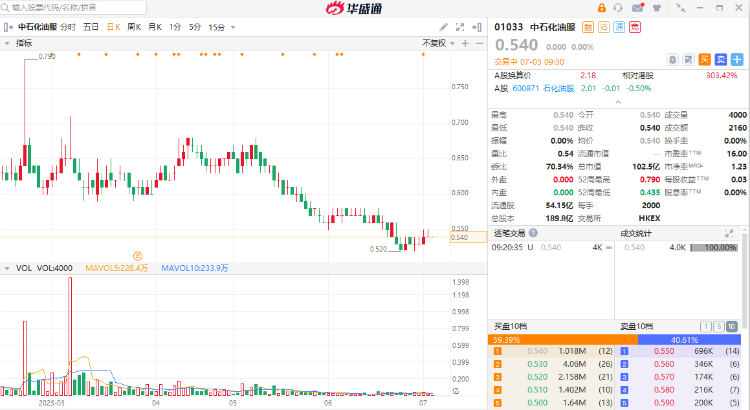The image size is (750, 410).
Task: Switch to 15分 fifteen-minute chart
Action: pos(216,27)
